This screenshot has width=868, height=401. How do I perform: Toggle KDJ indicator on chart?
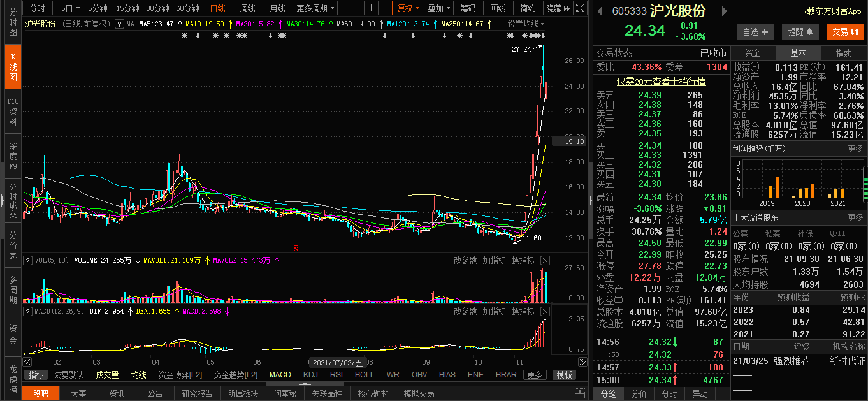pos(310,375)
